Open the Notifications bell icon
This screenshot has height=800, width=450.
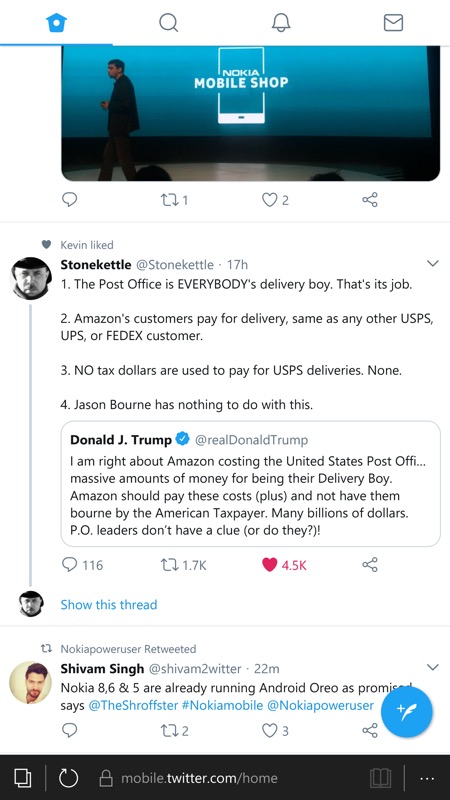coord(281,22)
